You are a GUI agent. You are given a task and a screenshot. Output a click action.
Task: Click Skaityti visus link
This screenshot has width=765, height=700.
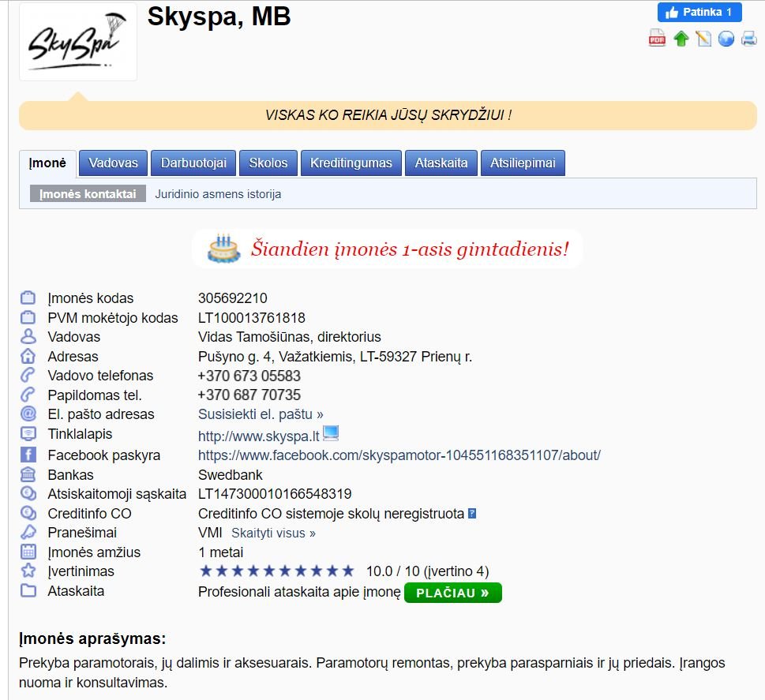[x=273, y=533]
